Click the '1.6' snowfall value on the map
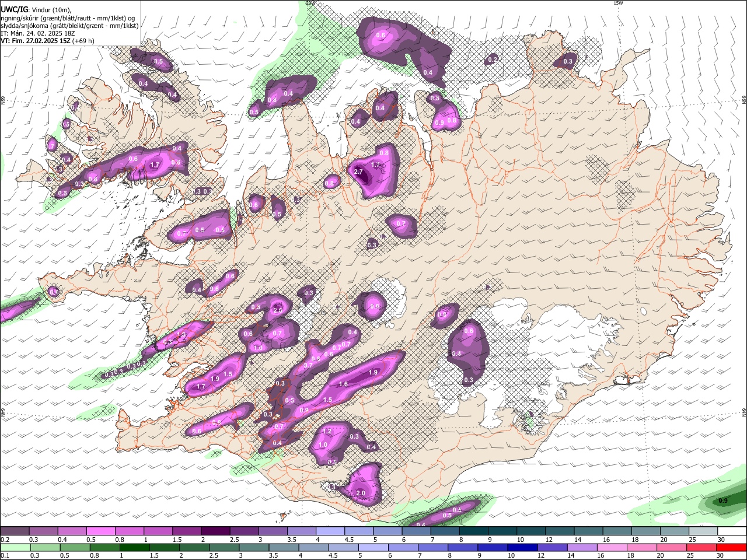The width and height of the screenshot is (747, 560). tap(344, 384)
